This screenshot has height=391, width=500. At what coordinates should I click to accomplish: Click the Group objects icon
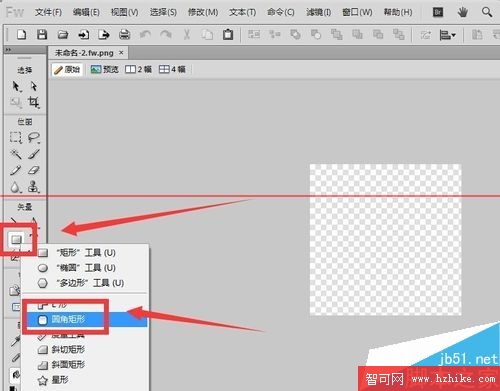254,34
